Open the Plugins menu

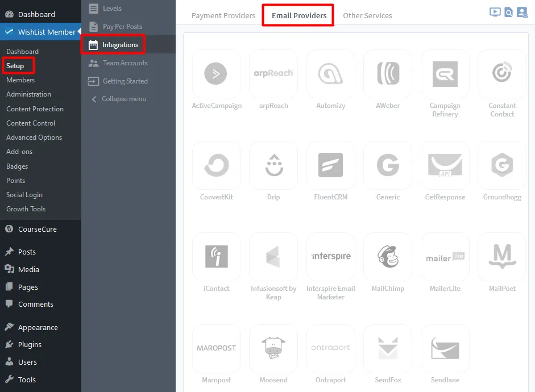coord(40,345)
